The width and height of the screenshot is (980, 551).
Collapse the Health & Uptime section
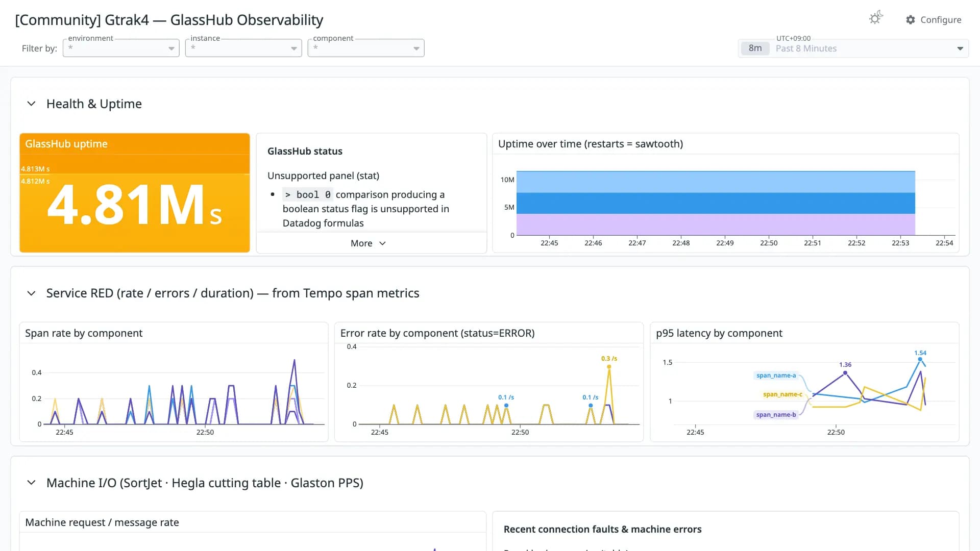(x=31, y=104)
